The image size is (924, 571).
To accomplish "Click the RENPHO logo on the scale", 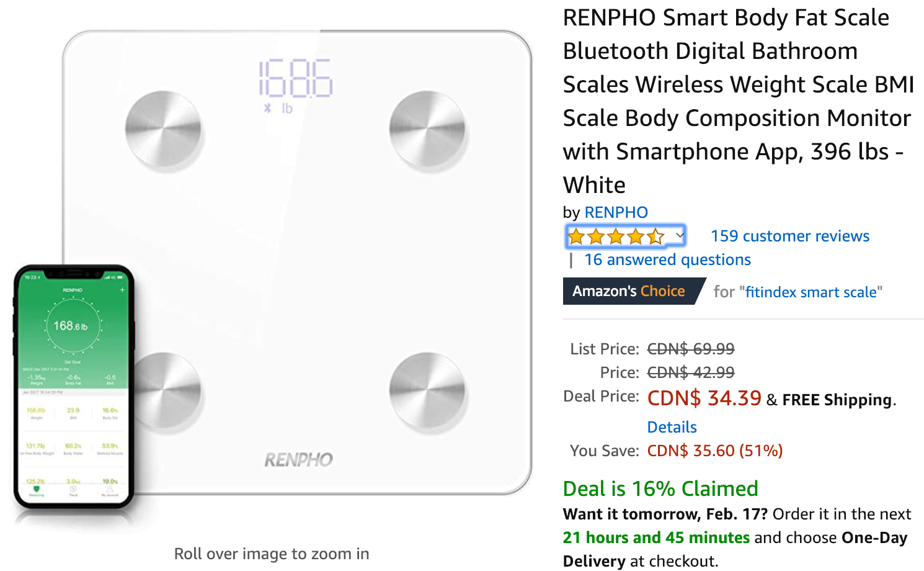I will (299, 460).
